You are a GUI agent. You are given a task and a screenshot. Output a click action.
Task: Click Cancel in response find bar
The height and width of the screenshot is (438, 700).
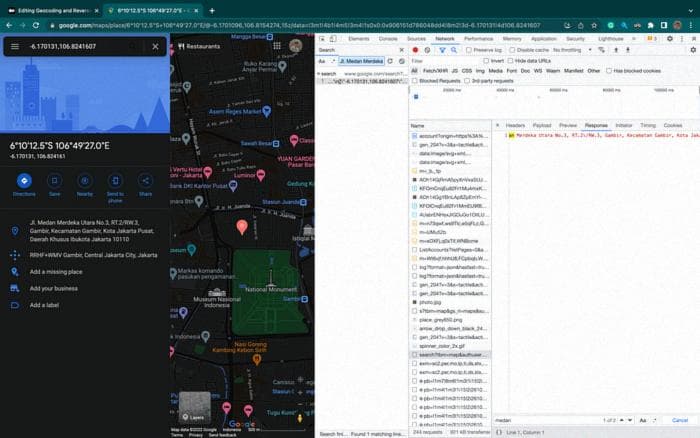[679, 421]
